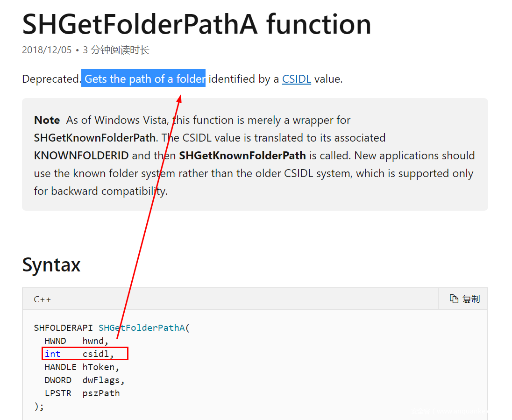
Task: Click the dwFlags parameter name
Action: 101,380
